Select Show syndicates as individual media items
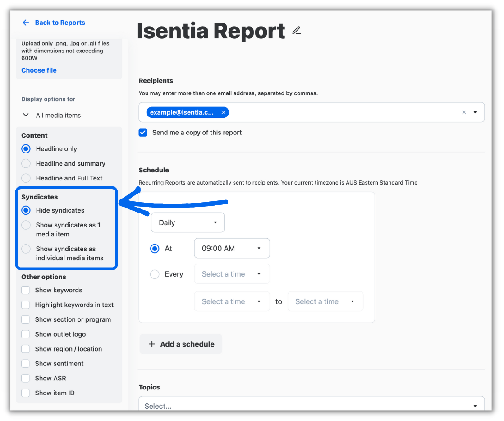This screenshot has width=504, height=421. [x=26, y=249]
